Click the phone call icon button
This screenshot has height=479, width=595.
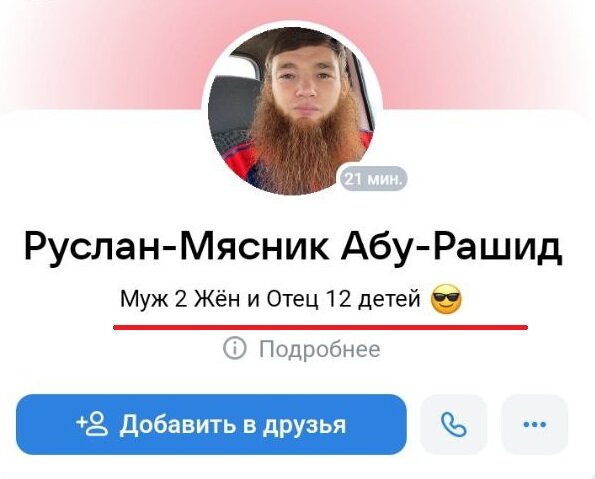pyautogui.click(x=453, y=424)
